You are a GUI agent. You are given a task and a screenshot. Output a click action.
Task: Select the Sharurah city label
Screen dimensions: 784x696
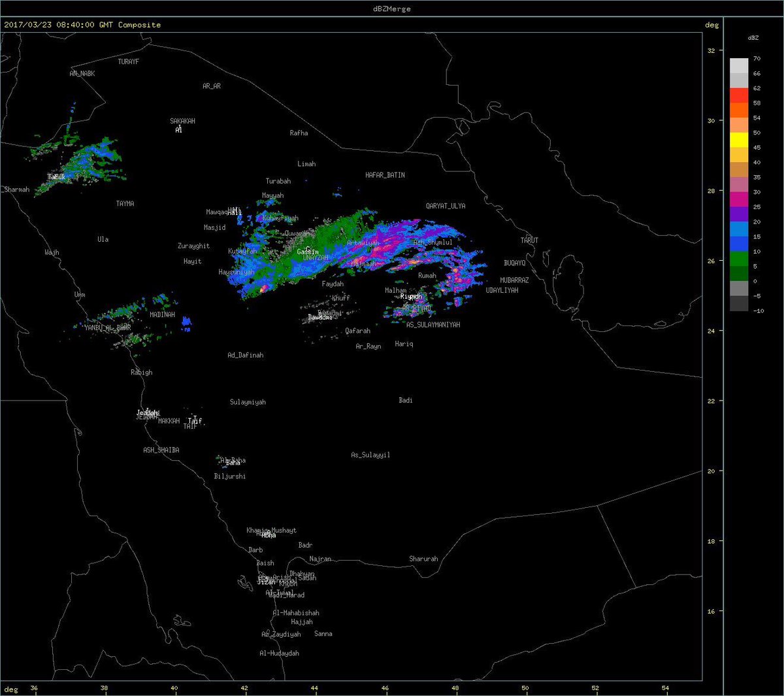coord(424,559)
